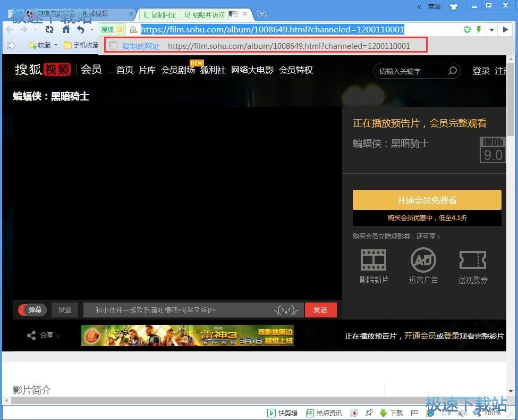The width and height of the screenshot is (518, 420).
Task: Click the 登录 link in header
Action: pos(481,71)
